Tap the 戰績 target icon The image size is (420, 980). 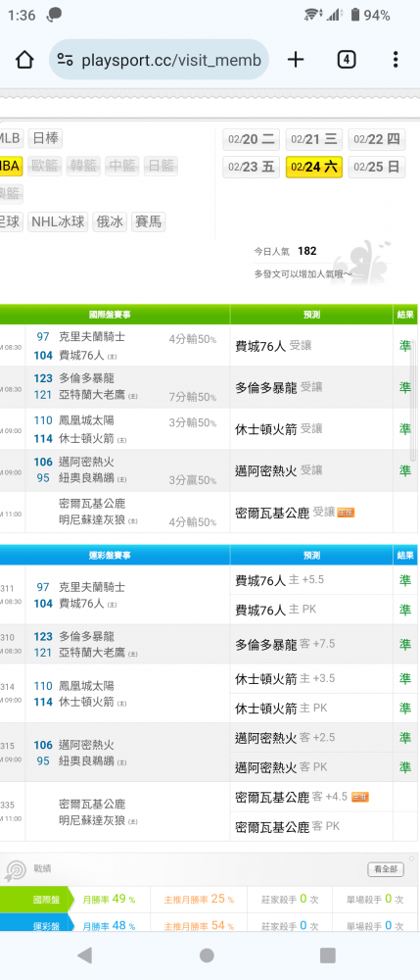(15, 870)
